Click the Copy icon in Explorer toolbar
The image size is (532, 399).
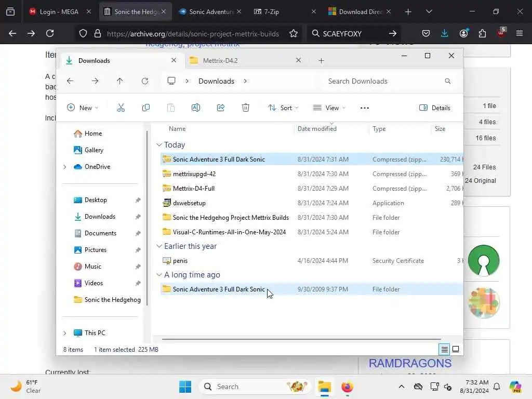click(146, 108)
